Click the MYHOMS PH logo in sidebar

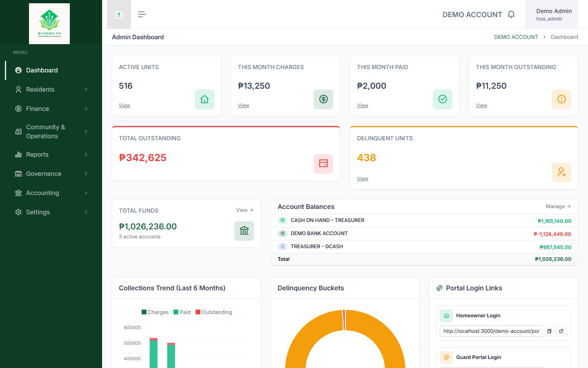pos(49,24)
